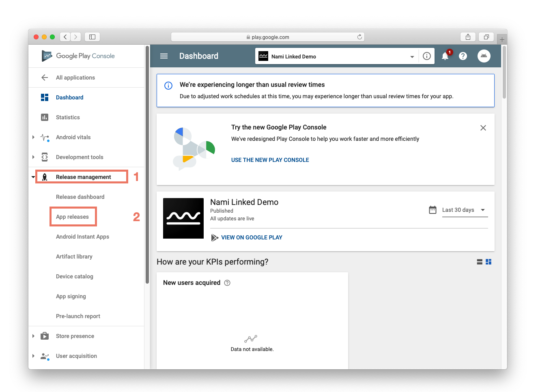Click the calendar icon near Last 30 days
The height and width of the screenshot is (392, 538).
433,210
